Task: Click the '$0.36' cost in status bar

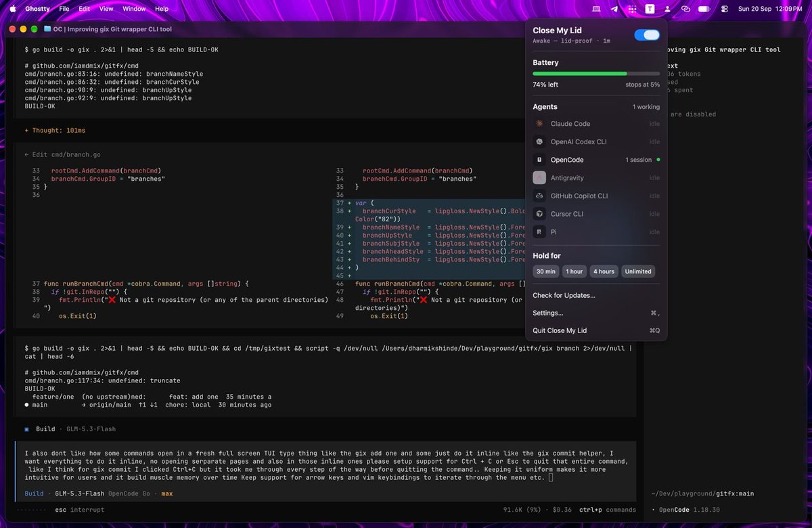Action: click(x=563, y=510)
